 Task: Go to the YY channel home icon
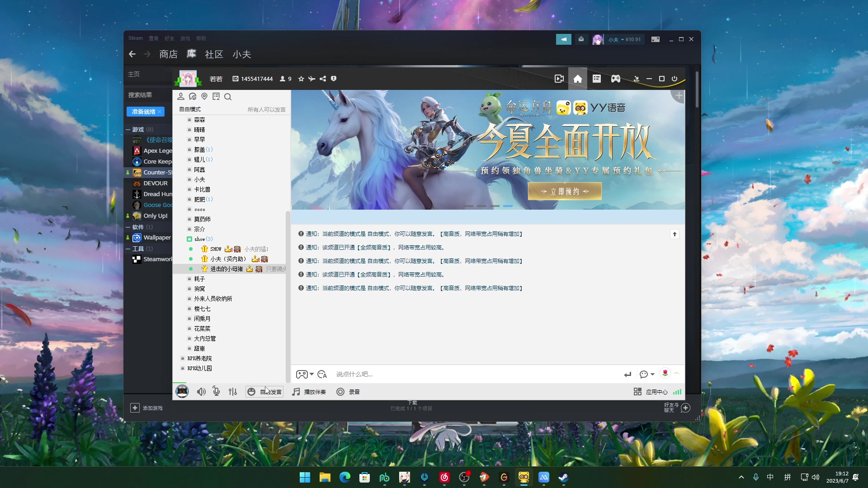(x=578, y=79)
